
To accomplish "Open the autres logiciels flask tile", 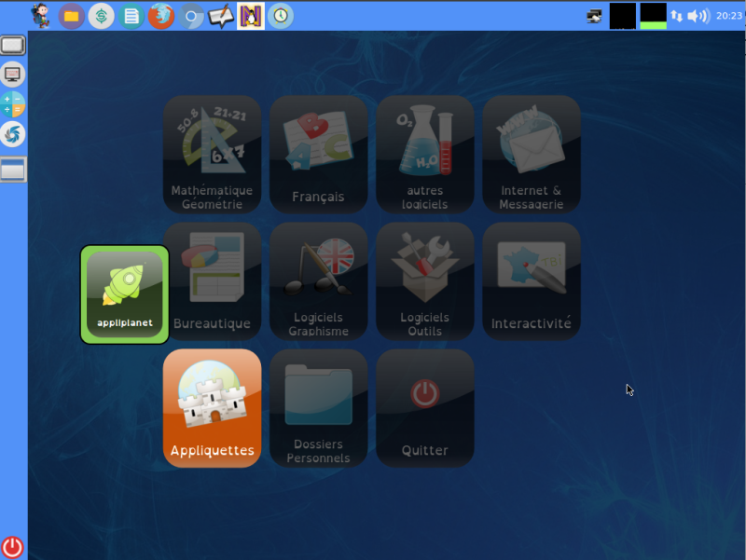I will coord(425,155).
